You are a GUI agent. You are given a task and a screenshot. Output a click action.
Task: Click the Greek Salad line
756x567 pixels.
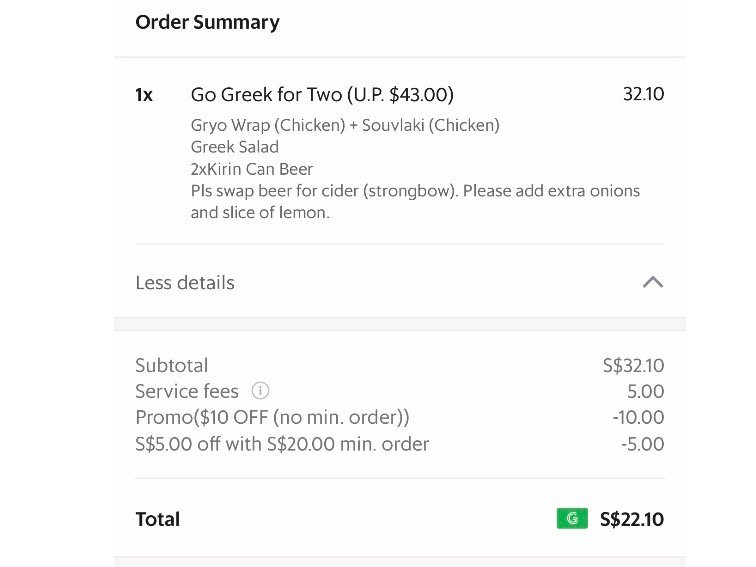234,147
